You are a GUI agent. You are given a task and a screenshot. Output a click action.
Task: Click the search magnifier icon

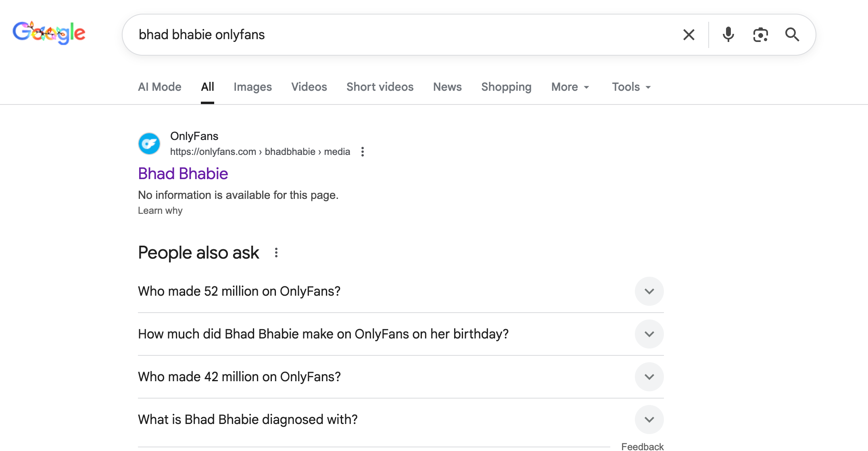point(792,35)
